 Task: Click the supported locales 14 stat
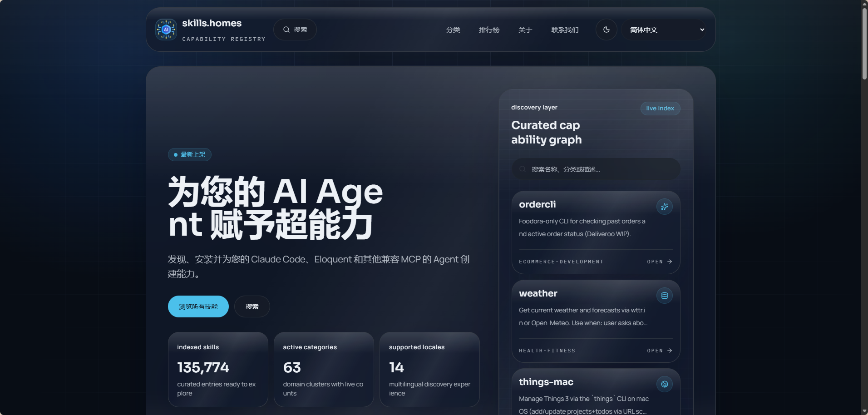tap(429, 370)
